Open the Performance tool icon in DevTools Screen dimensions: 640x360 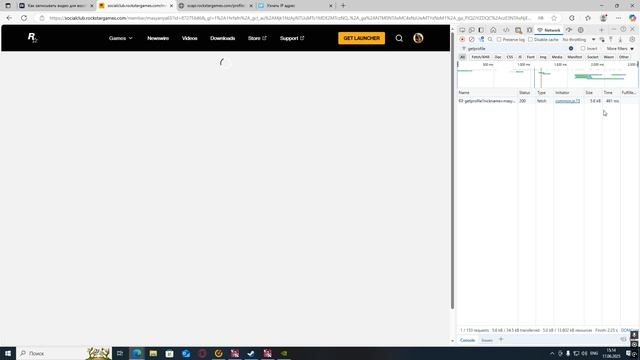point(569,30)
